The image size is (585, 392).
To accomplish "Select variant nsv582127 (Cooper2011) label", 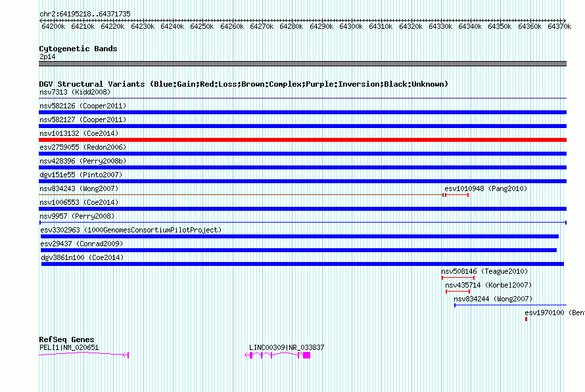I will click(x=83, y=120).
